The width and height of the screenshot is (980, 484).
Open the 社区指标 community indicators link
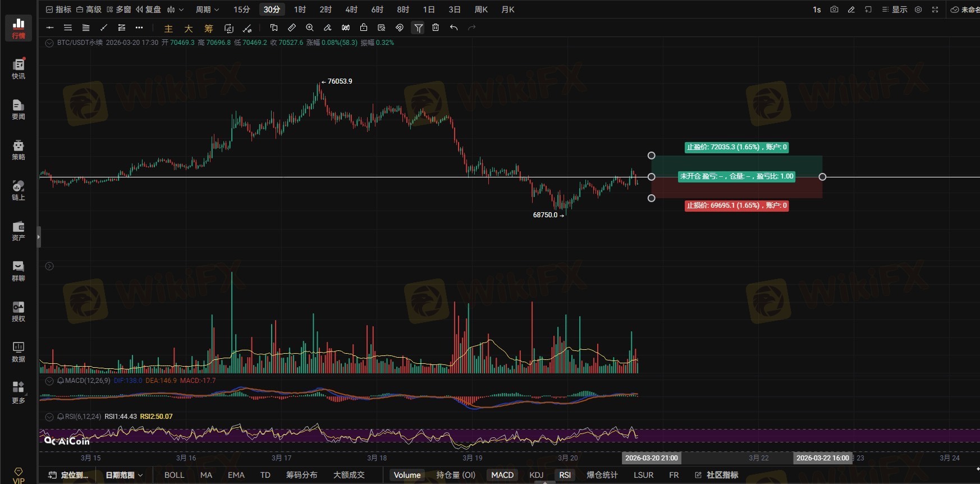[x=717, y=475]
